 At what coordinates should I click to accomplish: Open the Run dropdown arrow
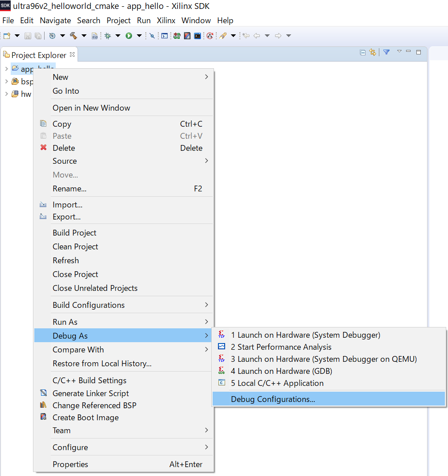pyautogui.click(x=139, y=36)
